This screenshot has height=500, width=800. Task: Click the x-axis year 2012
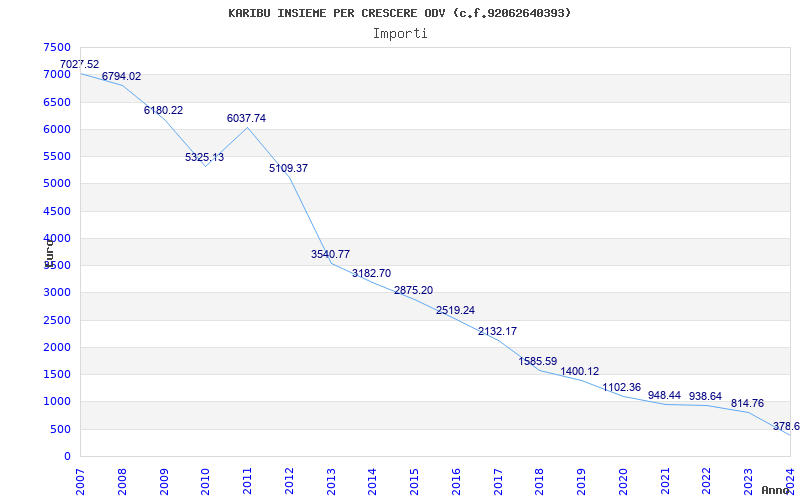point(289,482)
